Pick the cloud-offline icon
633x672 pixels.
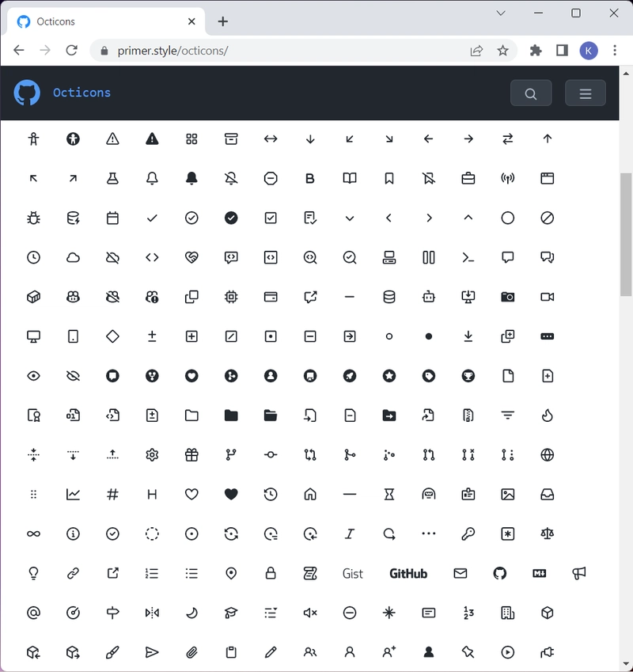(x=112, y=257)
